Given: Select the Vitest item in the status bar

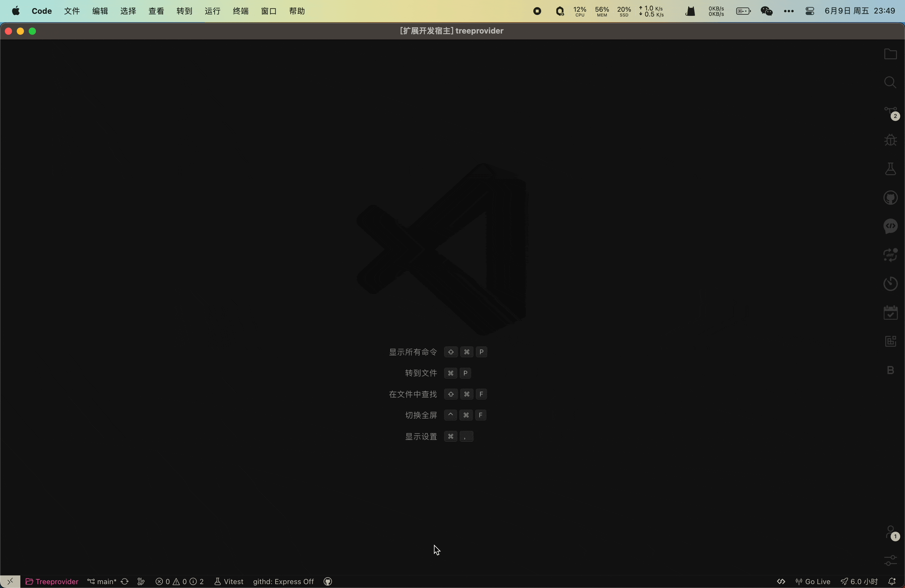Looking at the screenshot, I should click(x=228, y=581).
